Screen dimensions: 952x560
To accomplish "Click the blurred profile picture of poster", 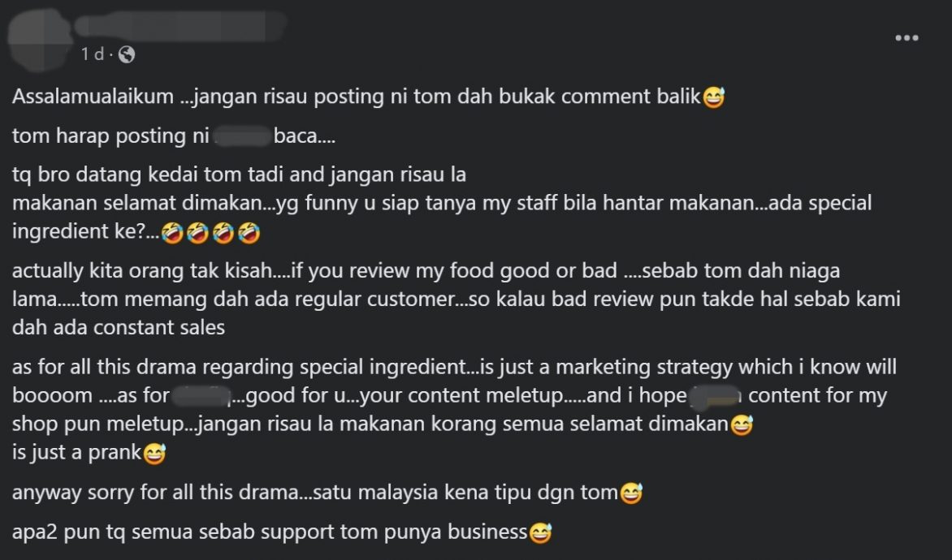I will 40,37.
